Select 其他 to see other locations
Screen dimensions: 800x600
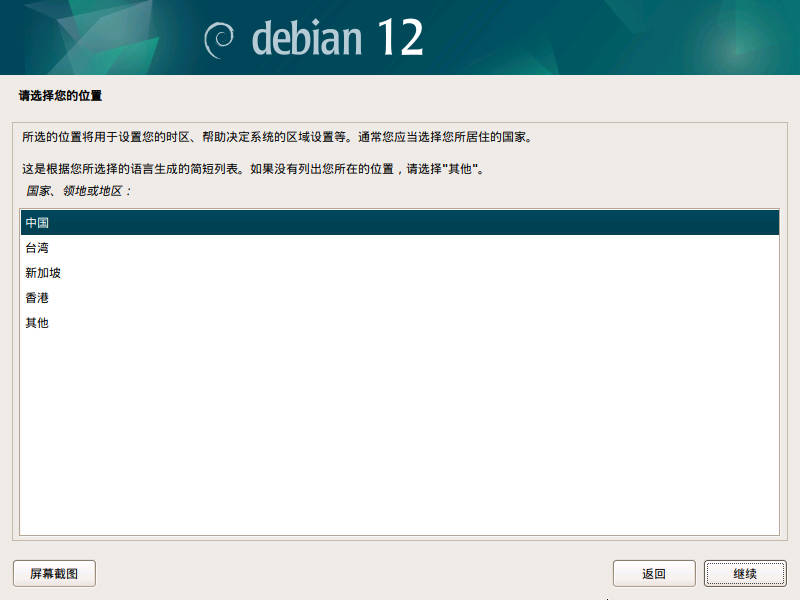38,323
